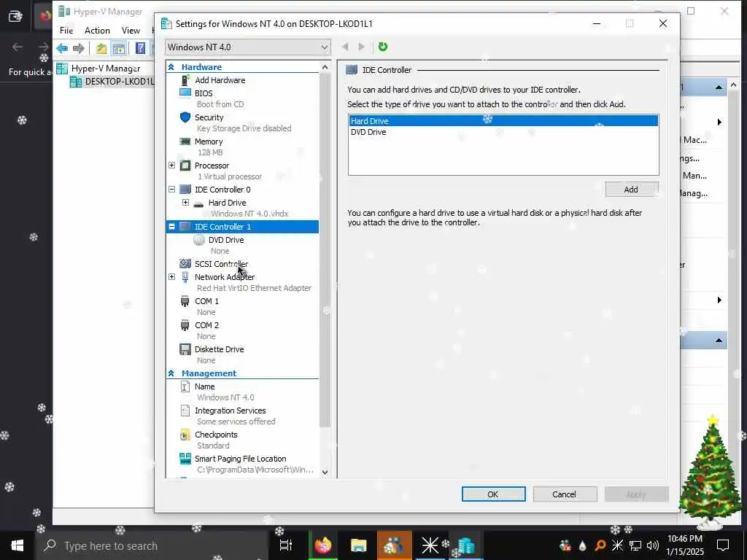
Task: Select the Memory setting
Action: tap(208, 141)
